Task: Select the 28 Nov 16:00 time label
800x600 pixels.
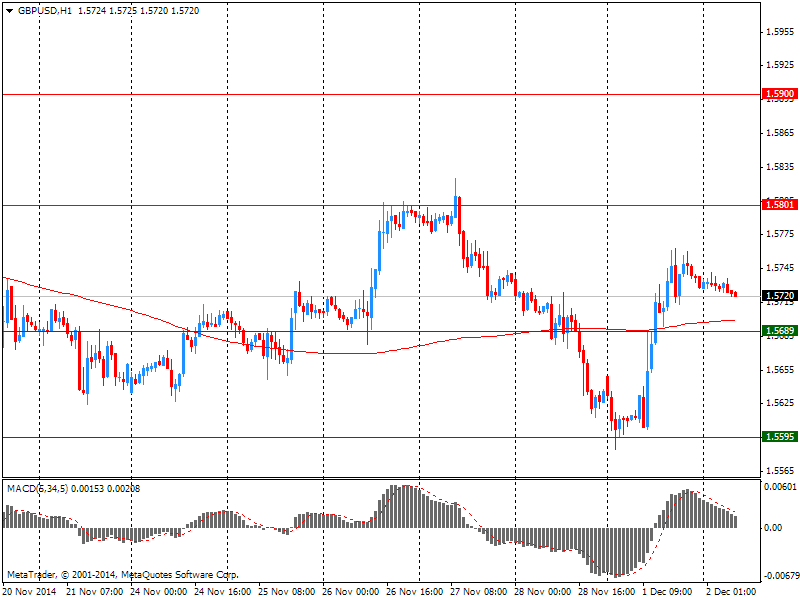Action: [606, 591]
